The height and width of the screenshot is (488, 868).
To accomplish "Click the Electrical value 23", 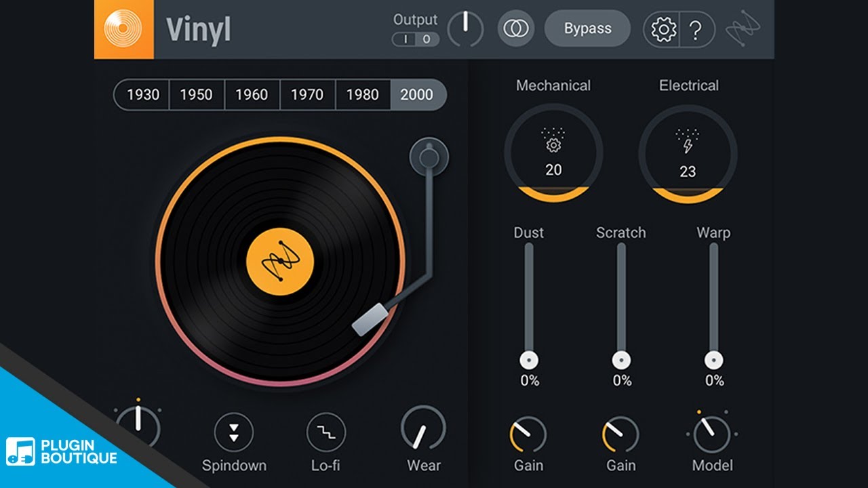I will 688,172.
